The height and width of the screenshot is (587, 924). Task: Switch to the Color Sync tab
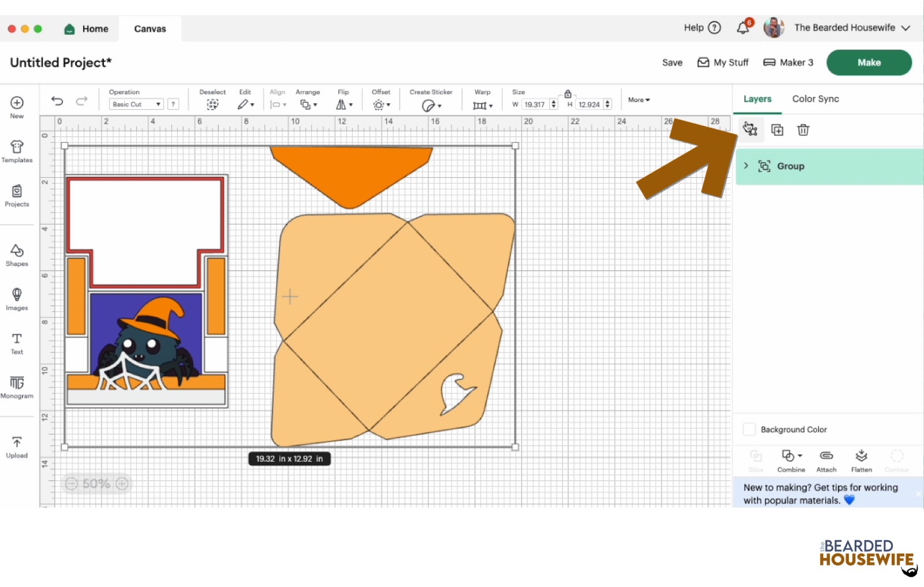(815, 99)
